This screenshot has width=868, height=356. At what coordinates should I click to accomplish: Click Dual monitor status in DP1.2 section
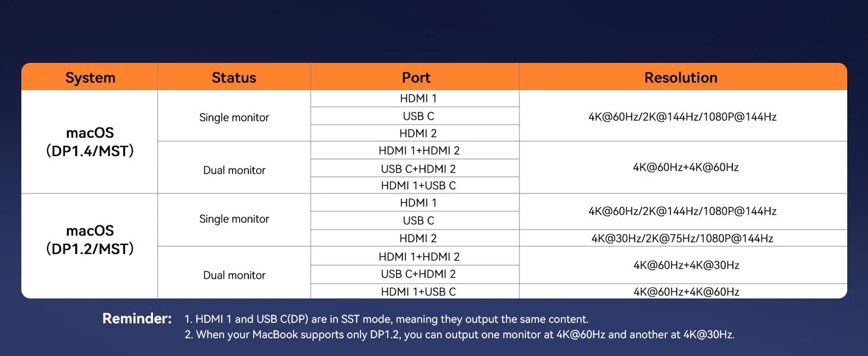pos(234,275)
